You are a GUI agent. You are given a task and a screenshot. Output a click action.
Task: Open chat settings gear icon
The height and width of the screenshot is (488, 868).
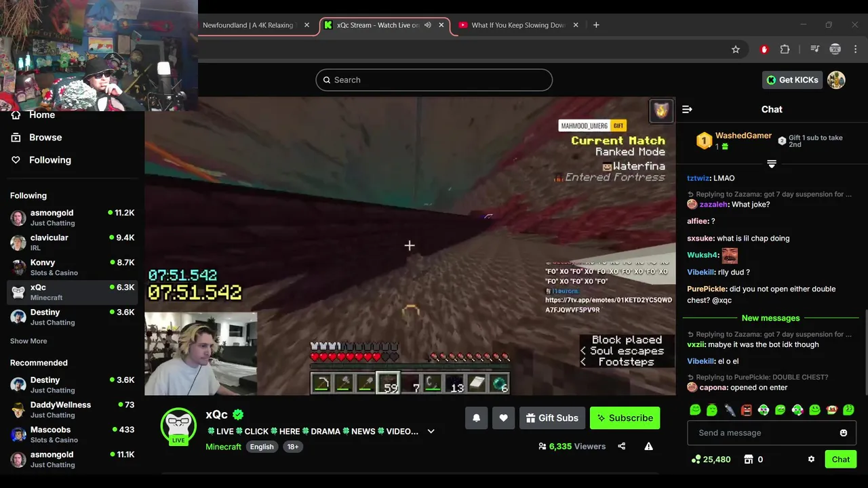point(811,459)
